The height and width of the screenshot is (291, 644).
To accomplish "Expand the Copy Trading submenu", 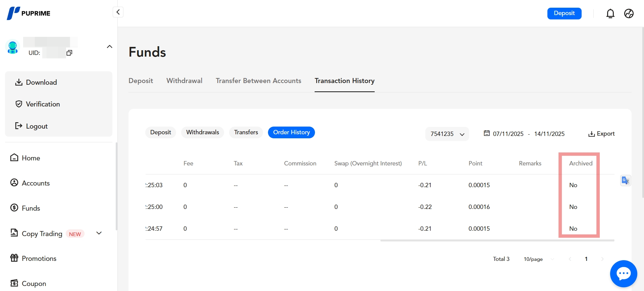I will pyautogui.click(x=99, y=233).
